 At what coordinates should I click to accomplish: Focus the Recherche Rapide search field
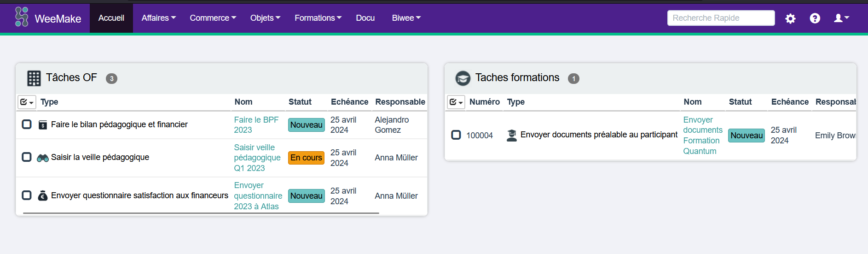pyautogui.click(x=721, y=18)
